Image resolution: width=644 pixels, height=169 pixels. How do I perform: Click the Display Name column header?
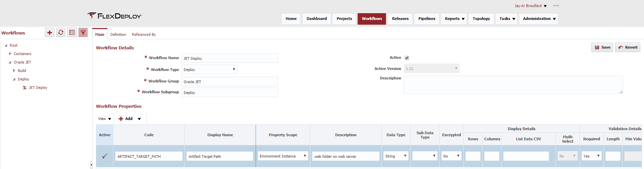(x=220, y=135)
